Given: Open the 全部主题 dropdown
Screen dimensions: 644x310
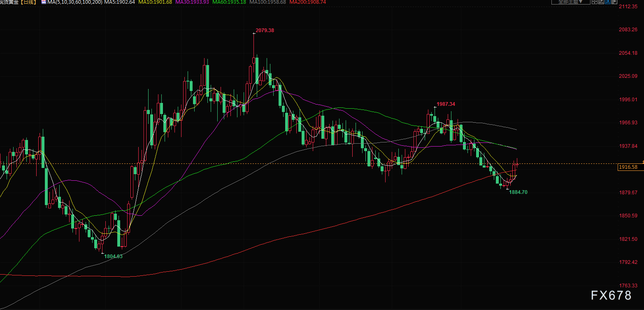Looking at the screenshot, I should (x=570, y=2).
